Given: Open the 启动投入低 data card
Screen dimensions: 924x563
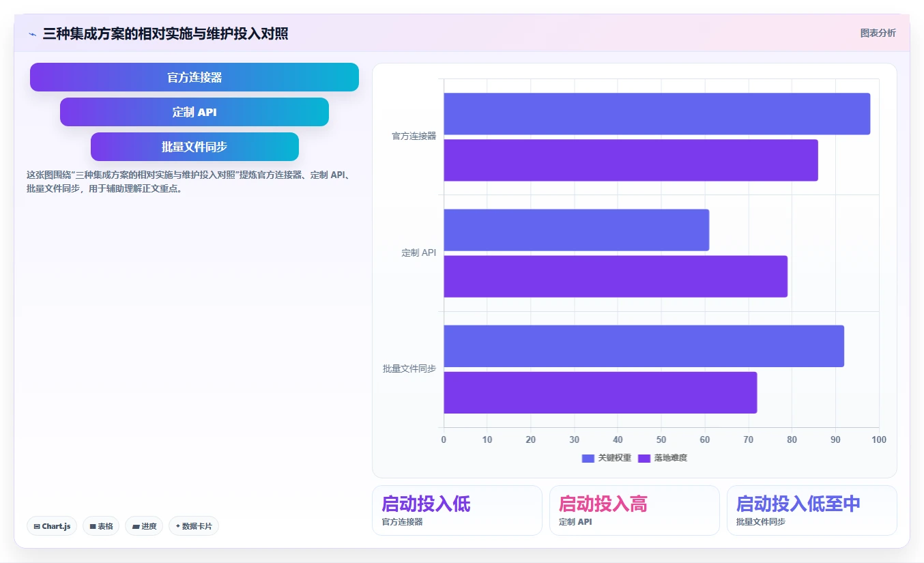Looking at the screenshot, I should [457, 510].
